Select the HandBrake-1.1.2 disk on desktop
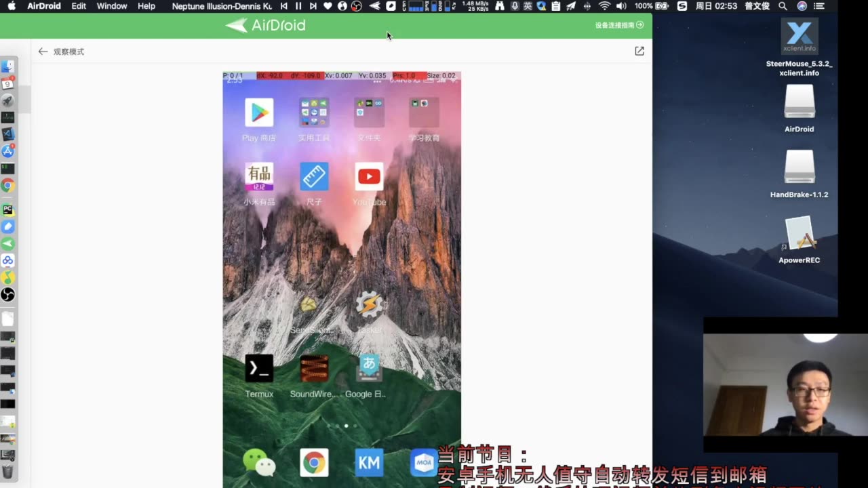The width and height of the screenshot is (868, 488). point(800,174)
